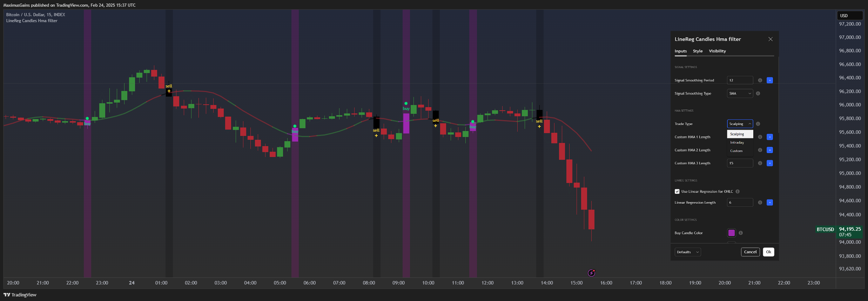This screenshot has height=301, width=868.
Task: Click info icon beside Use Linear Regression for OHLC
Action: click(x=738, y=191)
